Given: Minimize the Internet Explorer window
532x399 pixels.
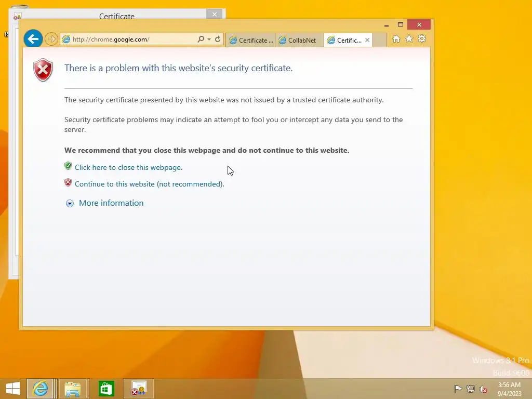Looking at the screenshot, I should pyautogui.click(x=387, y=25).
